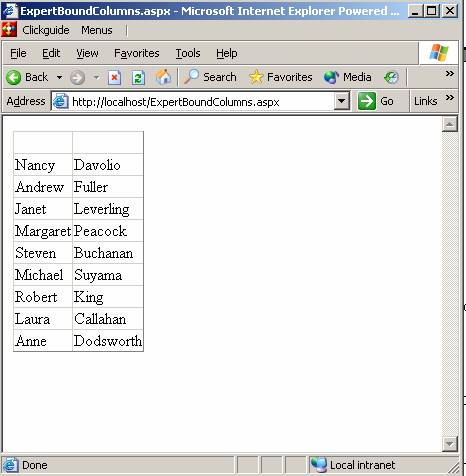Viewport: 466px width, 476px height.
Task: Click the green Go button
Action: tap(376, 101)
